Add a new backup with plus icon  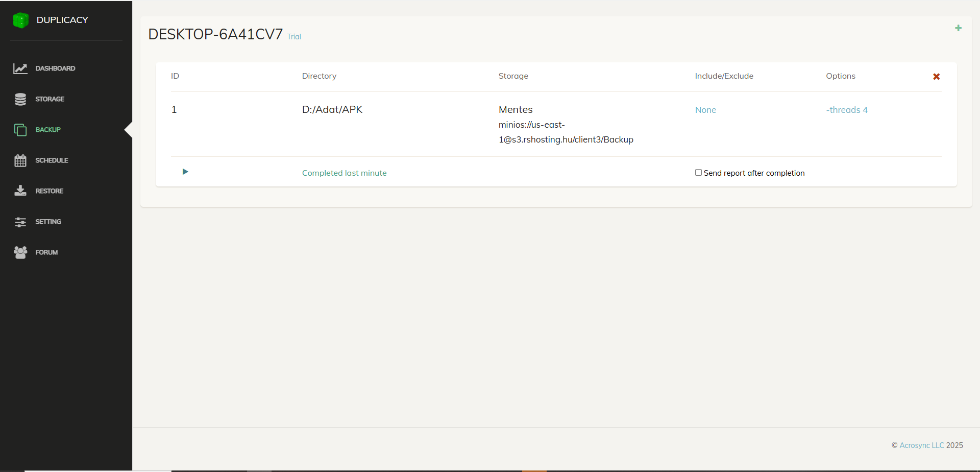coord(958,28)
